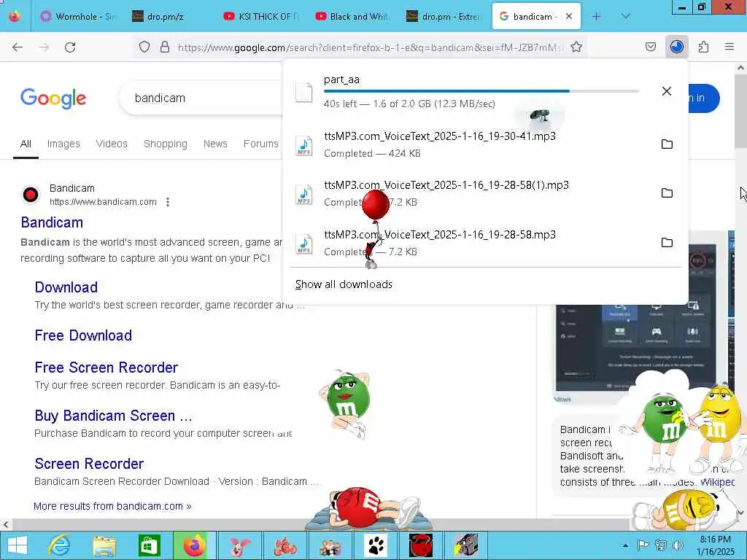
Task: Click the Bandicam red record favicon
Action: point(31,195)
